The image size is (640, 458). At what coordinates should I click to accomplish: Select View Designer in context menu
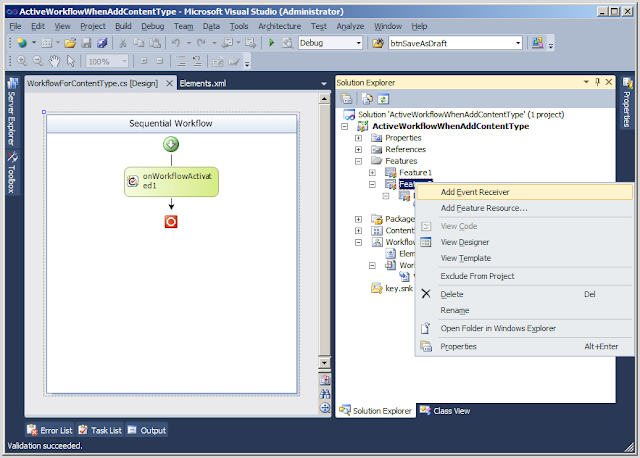(x=524, y=242)
